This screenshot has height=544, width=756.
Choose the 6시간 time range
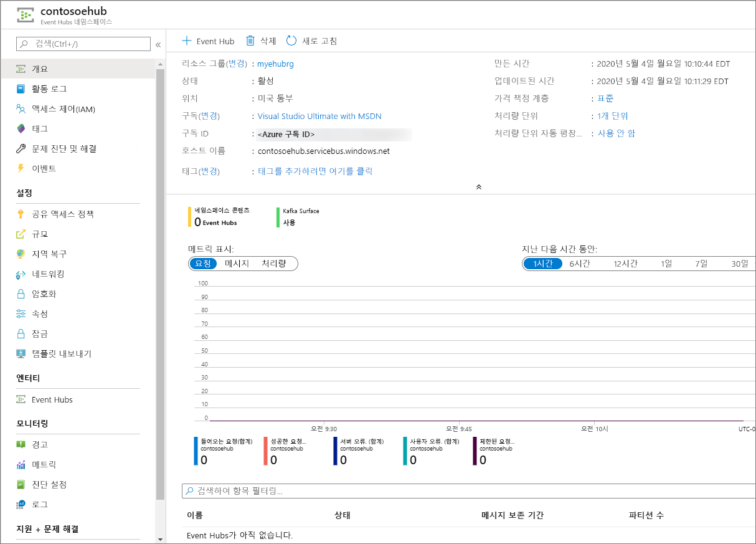coord(580,264)
